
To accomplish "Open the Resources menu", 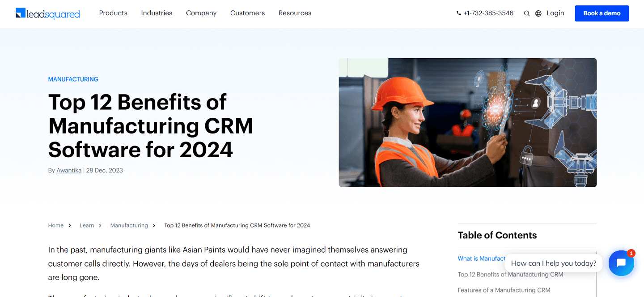I will tap(295, 13).
